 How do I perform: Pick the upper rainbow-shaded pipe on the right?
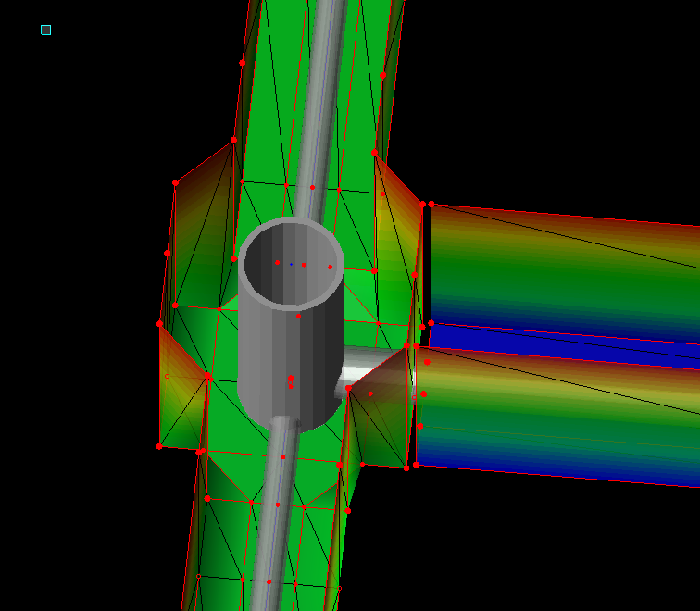click(x=565, y=268)
